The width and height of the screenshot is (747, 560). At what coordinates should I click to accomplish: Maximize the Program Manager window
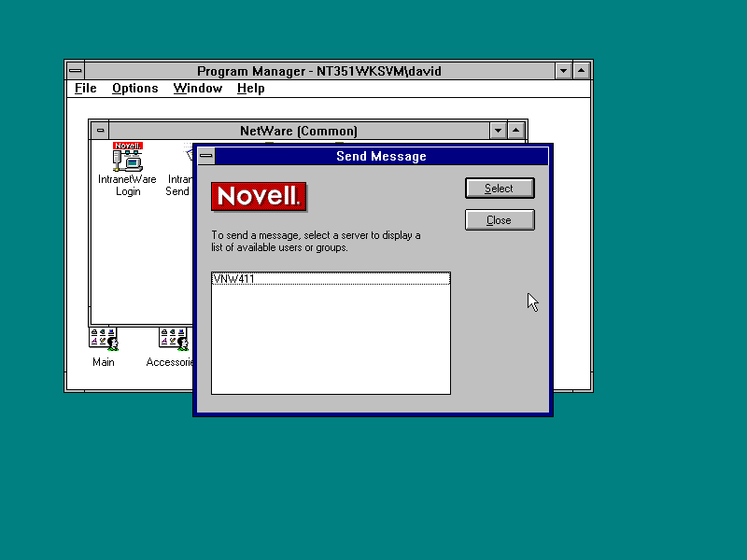(x=581, y=71)
